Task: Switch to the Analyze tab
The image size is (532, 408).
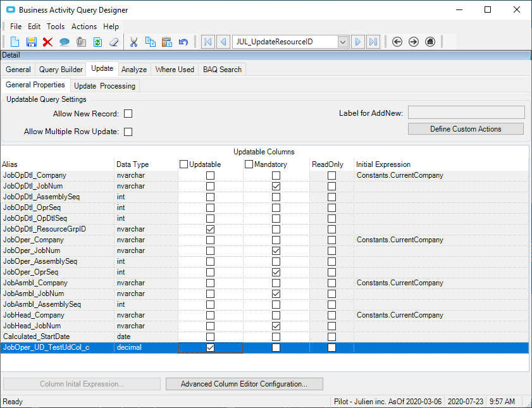Action: click(x=134, y=70)
